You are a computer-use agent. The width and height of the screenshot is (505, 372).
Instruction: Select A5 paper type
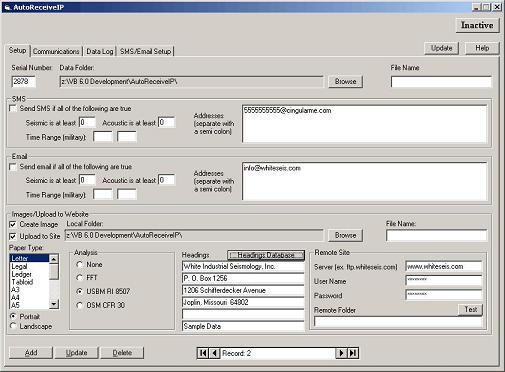coord(29,305)
